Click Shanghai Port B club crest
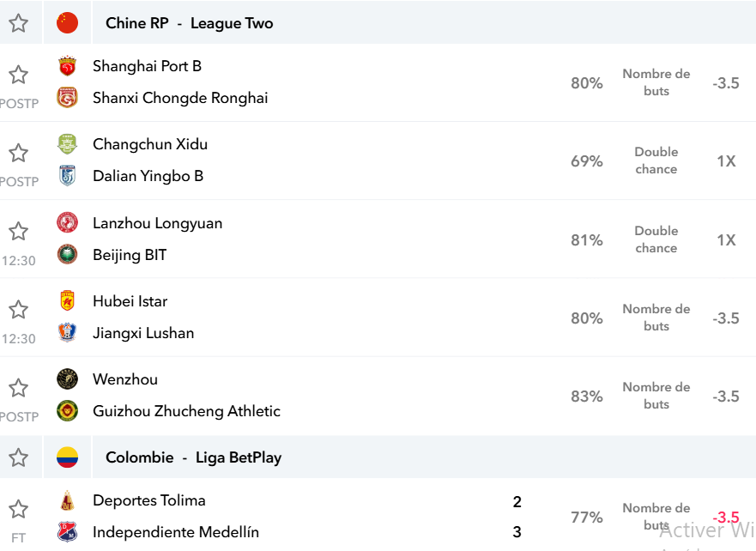The image size is (756, 551). (67, 66)
